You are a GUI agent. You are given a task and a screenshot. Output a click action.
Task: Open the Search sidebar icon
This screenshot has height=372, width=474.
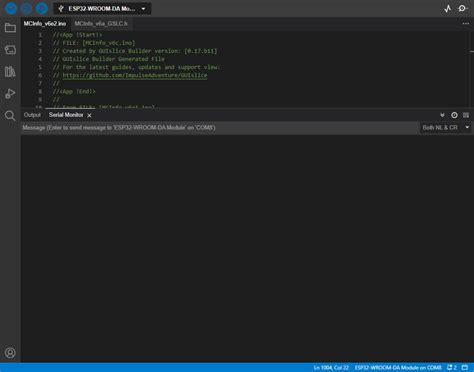[10, 116]
